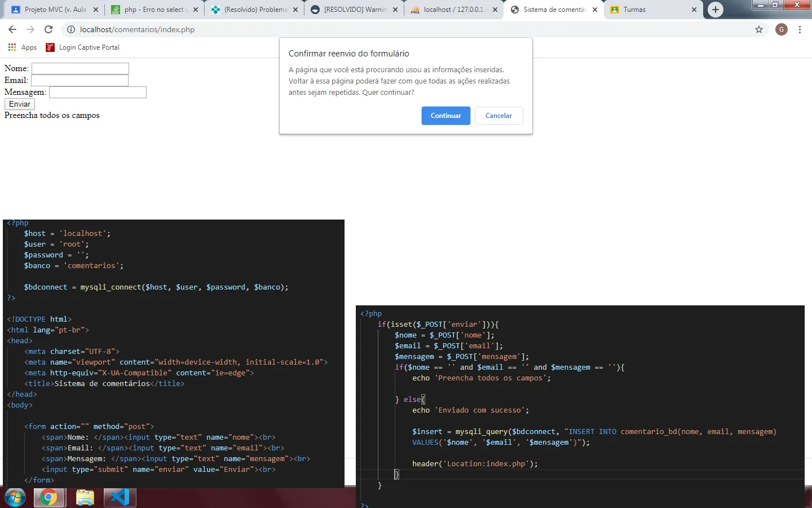This screenshot has height=508, width=812.
Task: Click the site information icon in address bar
Action: [71, 29]
